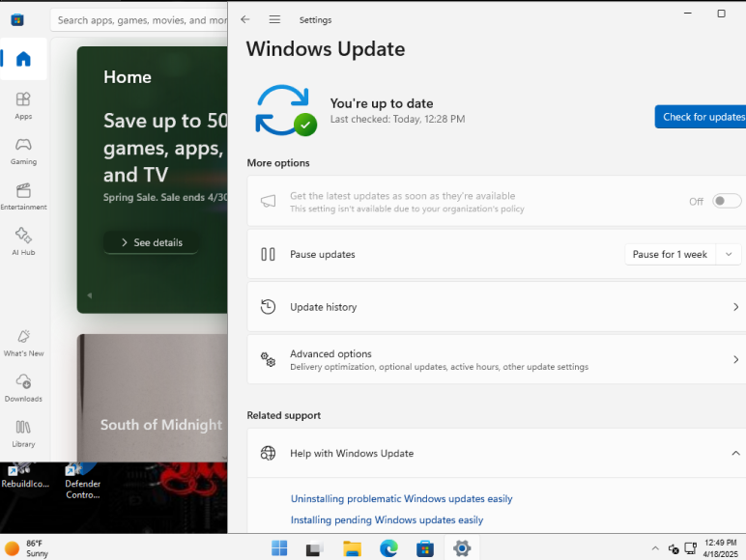Click the Microsoft Store logo icon
The image size is (746, 560).
point(17,20)
